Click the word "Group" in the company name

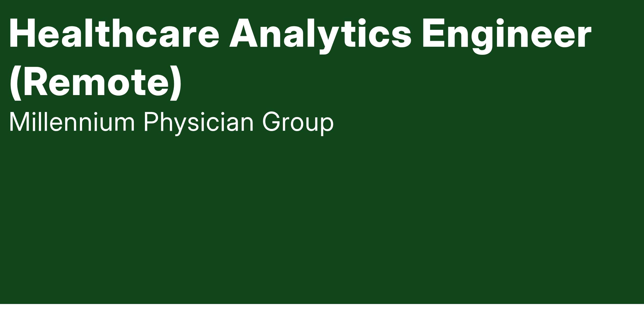pos(298,122)
